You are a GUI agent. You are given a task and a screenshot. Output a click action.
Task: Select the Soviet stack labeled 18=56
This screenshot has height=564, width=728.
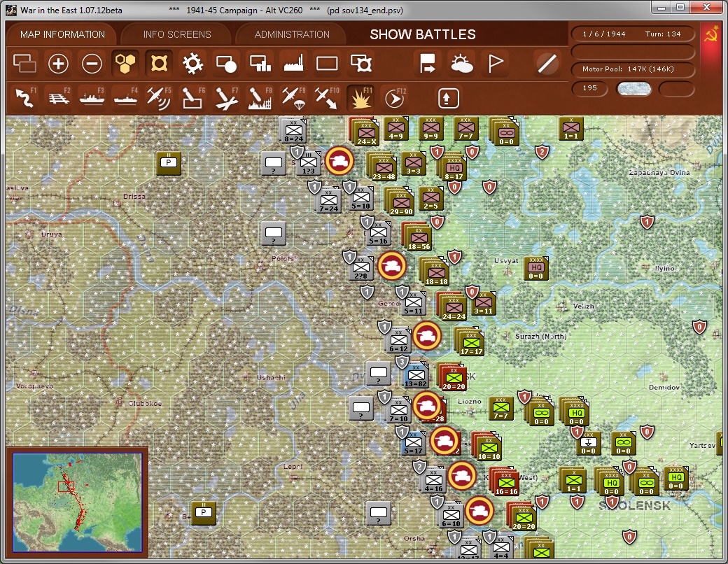(x=419, y=238)
